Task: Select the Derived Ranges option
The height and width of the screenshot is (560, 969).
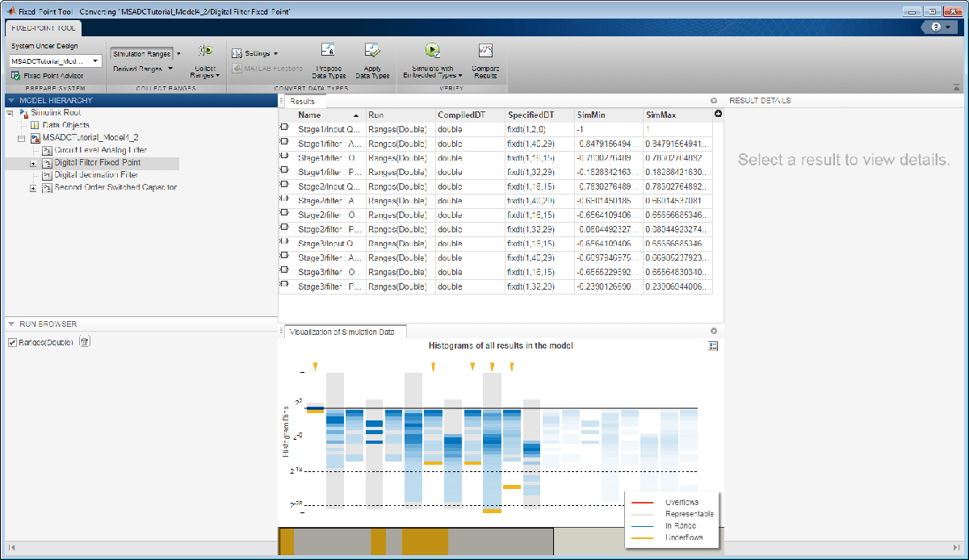Action: pyautogui.click(x=137, y=69)
